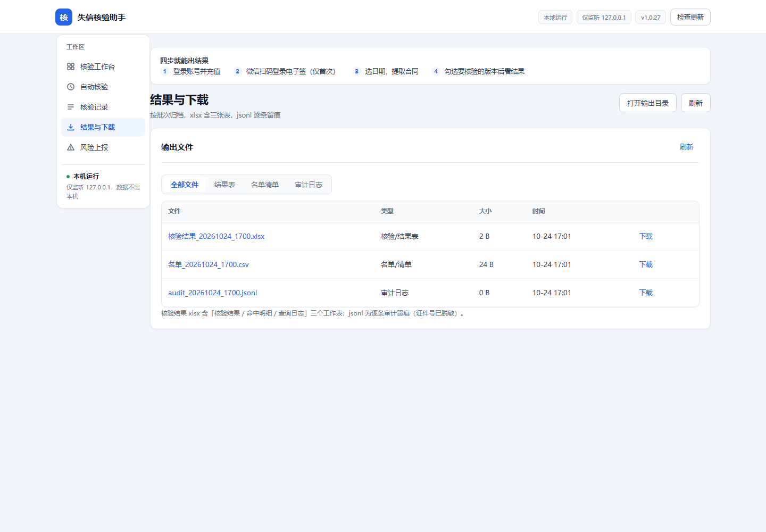Click the 风险上报 warning triangle icon
The image size is (766, 532).
[71, 147]
